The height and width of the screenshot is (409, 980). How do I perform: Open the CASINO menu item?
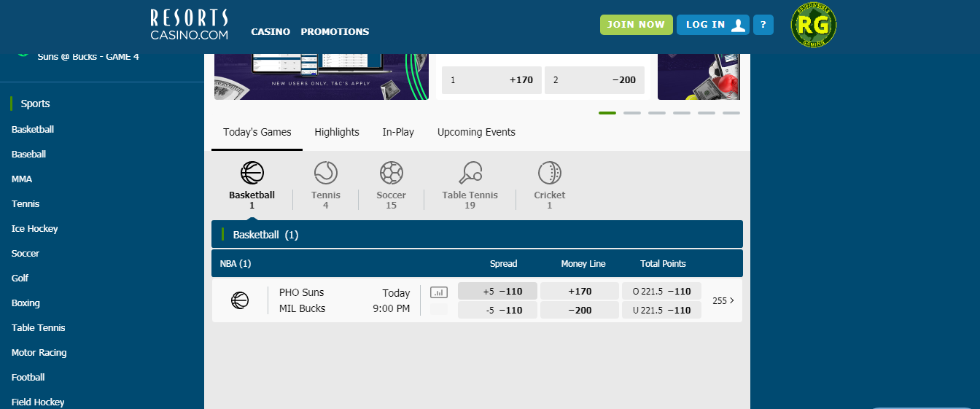coord(271,32)
